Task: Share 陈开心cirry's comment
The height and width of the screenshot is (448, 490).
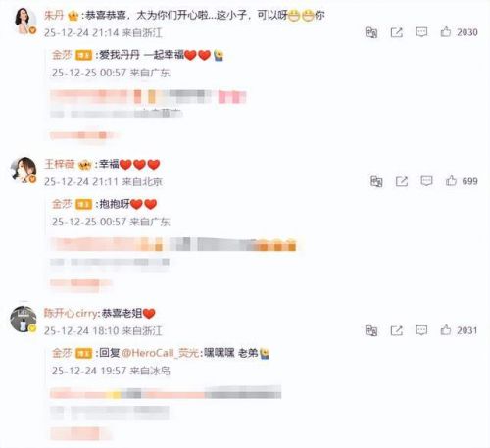Action: point(397,330)
